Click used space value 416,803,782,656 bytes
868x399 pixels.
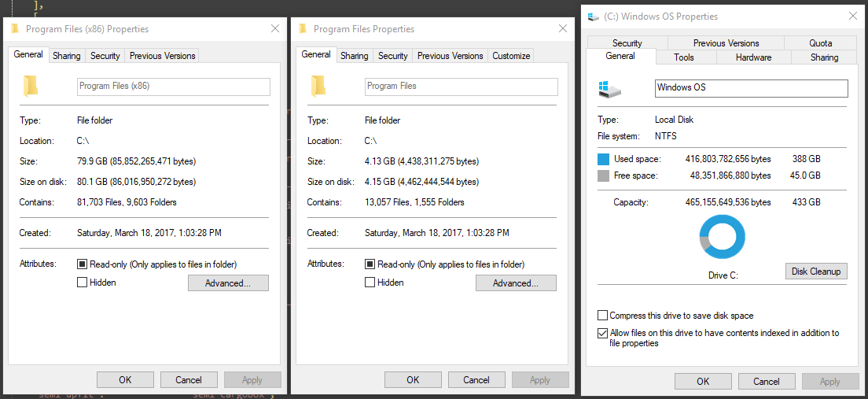[x=728, y=160]
